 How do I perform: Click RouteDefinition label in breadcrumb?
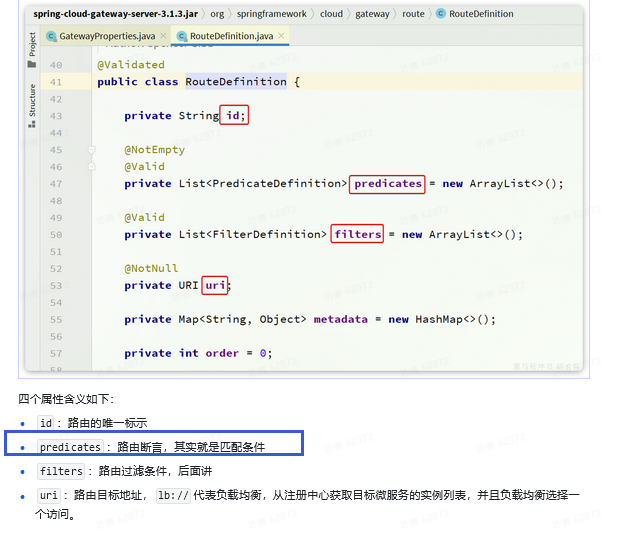[481, 14]
